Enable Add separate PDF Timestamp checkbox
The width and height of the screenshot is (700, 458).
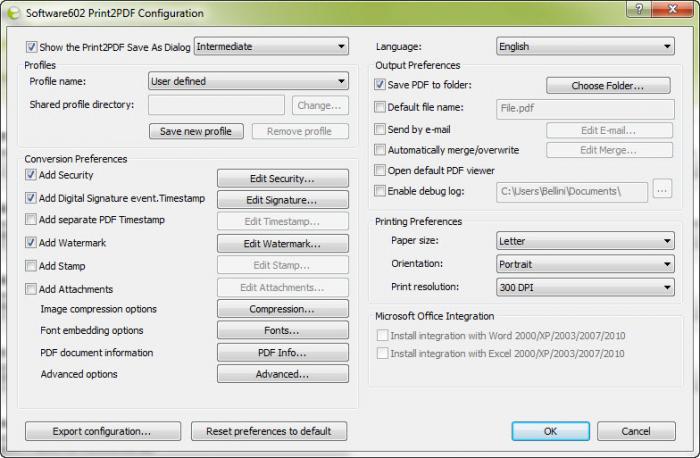click(30, 219)
